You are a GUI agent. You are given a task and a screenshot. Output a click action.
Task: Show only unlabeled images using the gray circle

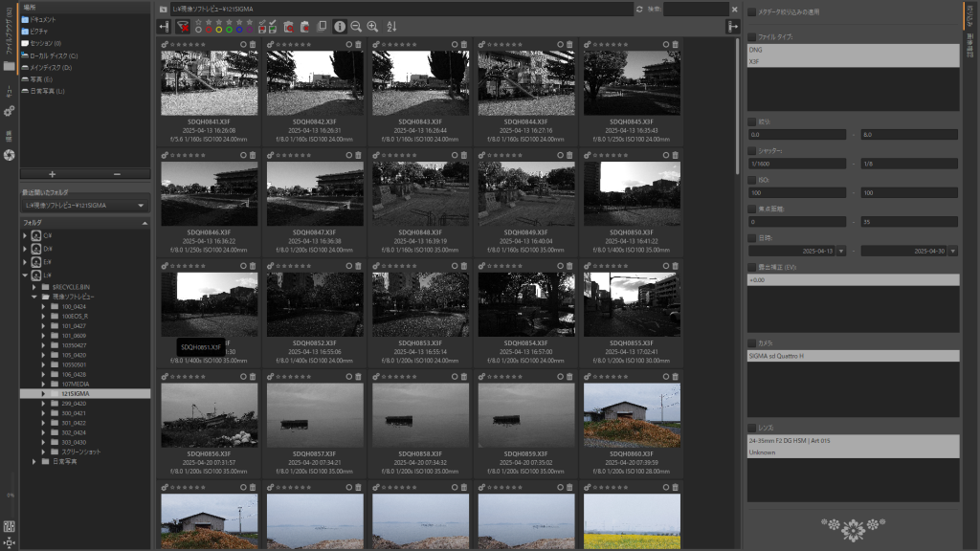199,30
